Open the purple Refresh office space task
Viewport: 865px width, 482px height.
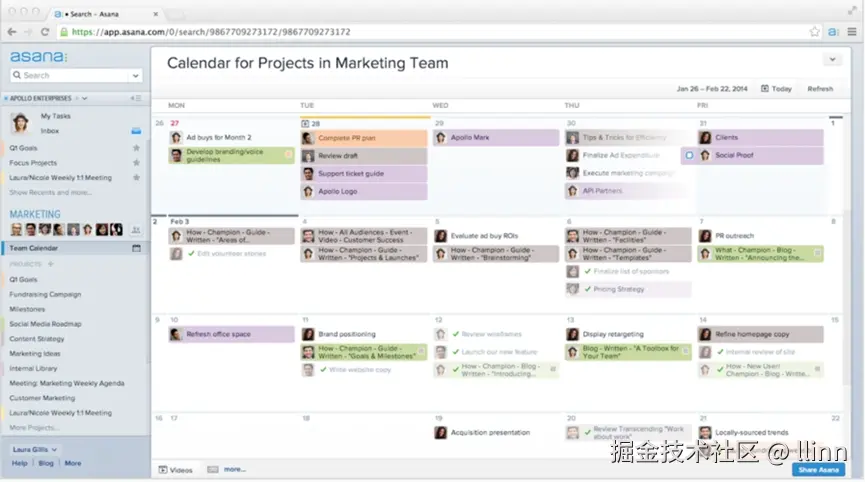(232, 334)
